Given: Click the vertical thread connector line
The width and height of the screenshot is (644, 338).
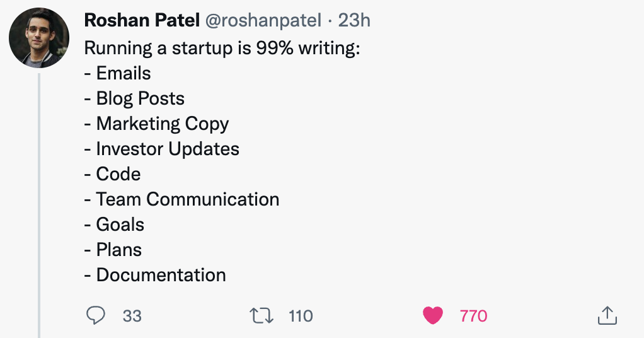Looking at the screenshot, I should [x=39, y=206].
